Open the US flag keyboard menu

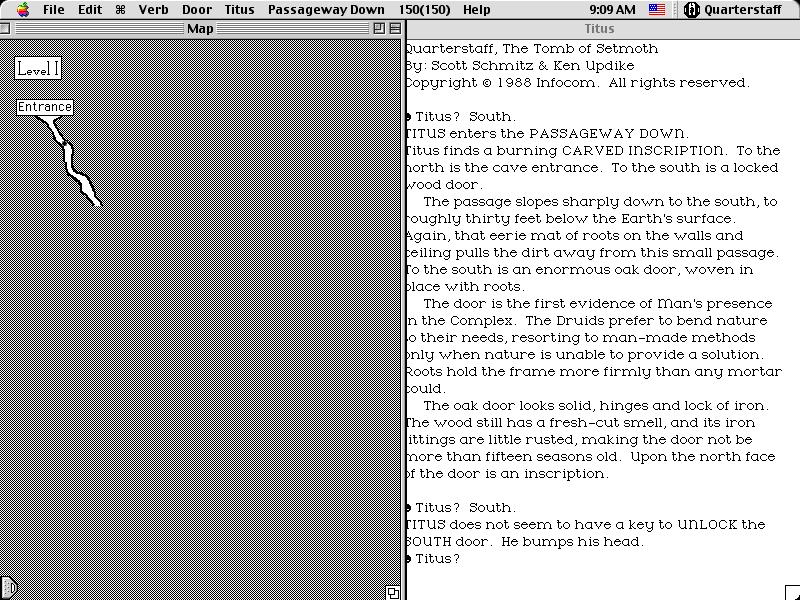click(x=657, y=9)
